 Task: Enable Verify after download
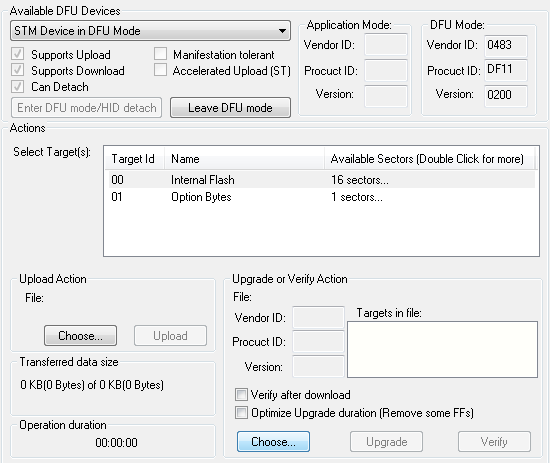(241, 394)
